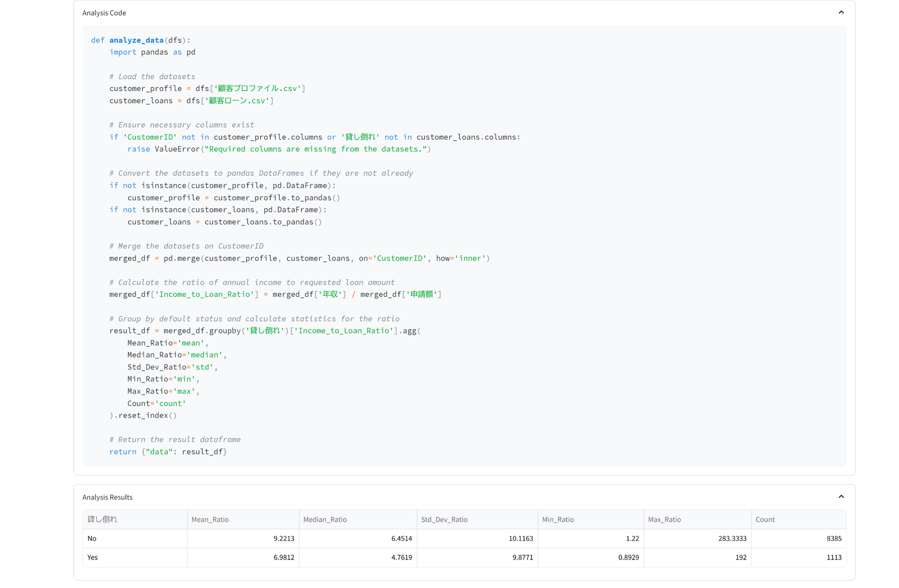Screen dimensions: 899x588
Task: Collapse the Analysis Results section chevron
Action: point(841,497)
